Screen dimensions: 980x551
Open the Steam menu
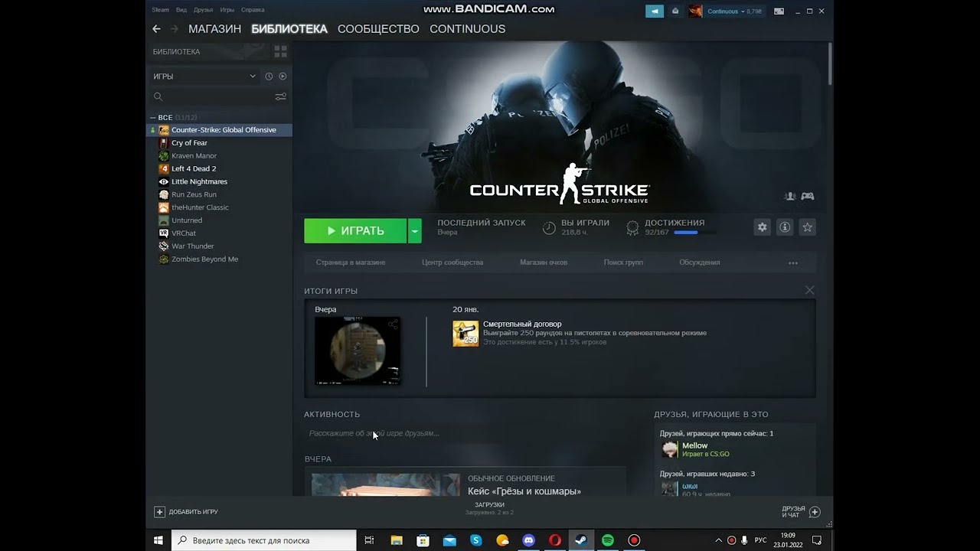[160, 10]
